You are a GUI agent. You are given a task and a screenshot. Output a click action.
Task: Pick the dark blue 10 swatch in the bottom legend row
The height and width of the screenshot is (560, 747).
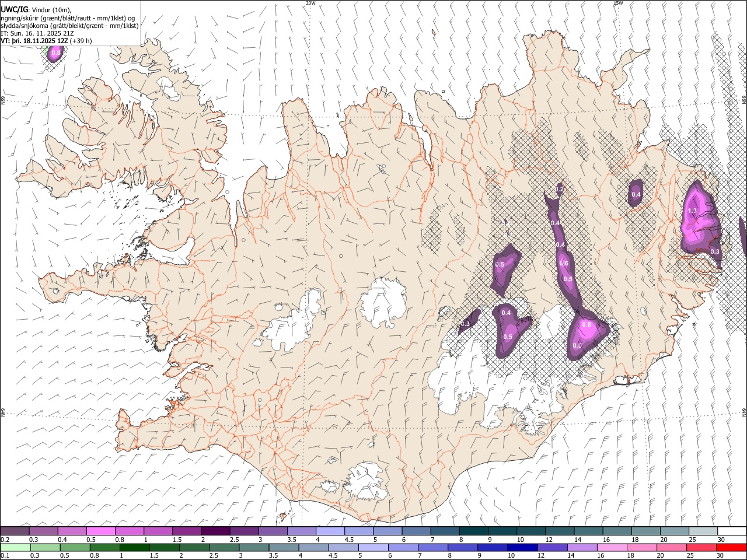tap(522, 547)
